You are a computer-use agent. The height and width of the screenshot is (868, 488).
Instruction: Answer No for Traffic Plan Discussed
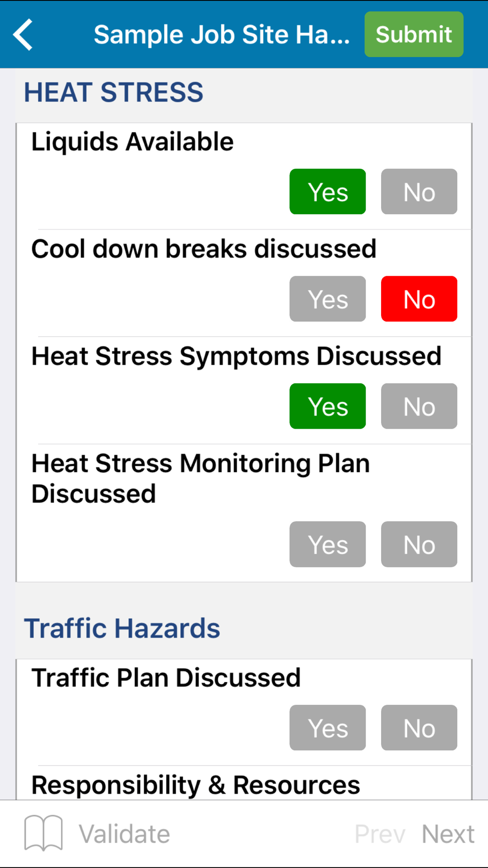point(419,728)
